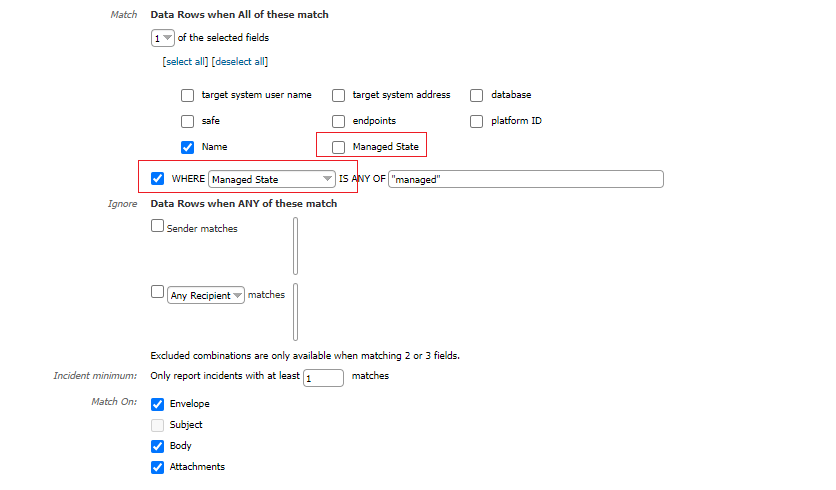Enable the platform ID checkbox
Viewport: 836px width, 490px height.
click(476, 122)
